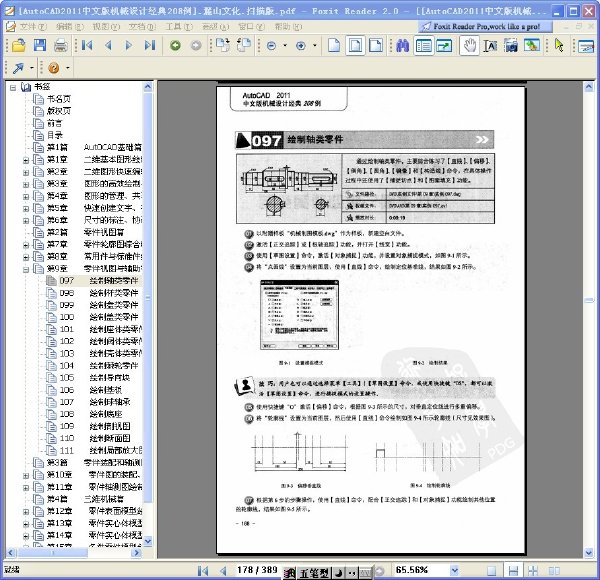This screenshot has height=580, width=600.
Task: Open the arrow tool dropdown
Action: click(31, 68)
